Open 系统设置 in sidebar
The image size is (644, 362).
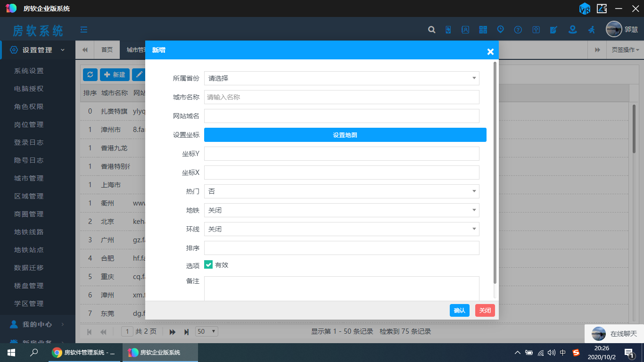29,71
